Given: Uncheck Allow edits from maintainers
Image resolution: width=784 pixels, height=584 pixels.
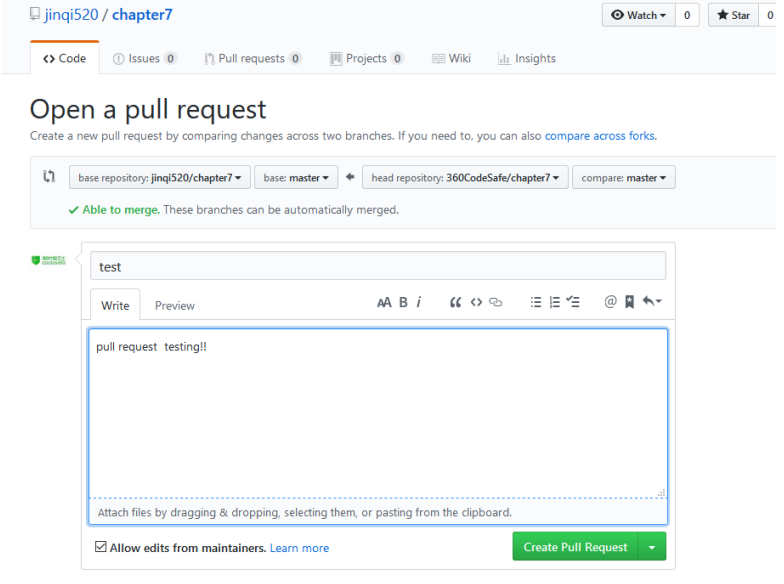Looking at the screenshot, I should (100, 547).
